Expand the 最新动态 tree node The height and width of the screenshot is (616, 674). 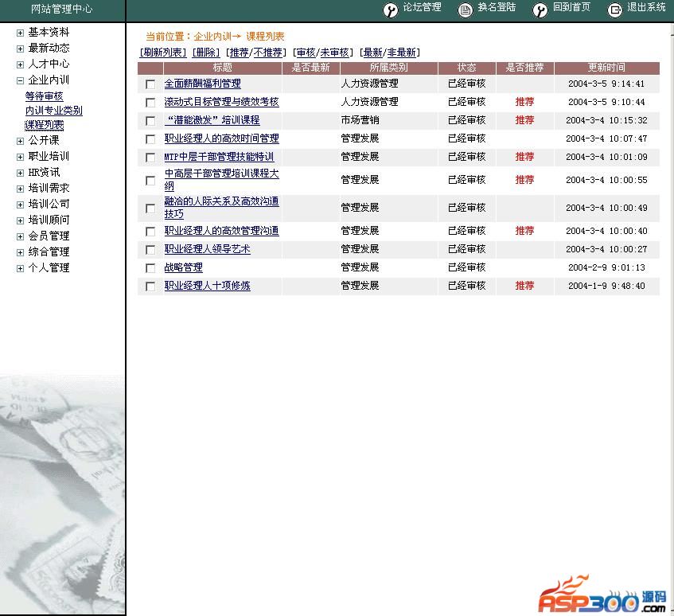point(20,49)
